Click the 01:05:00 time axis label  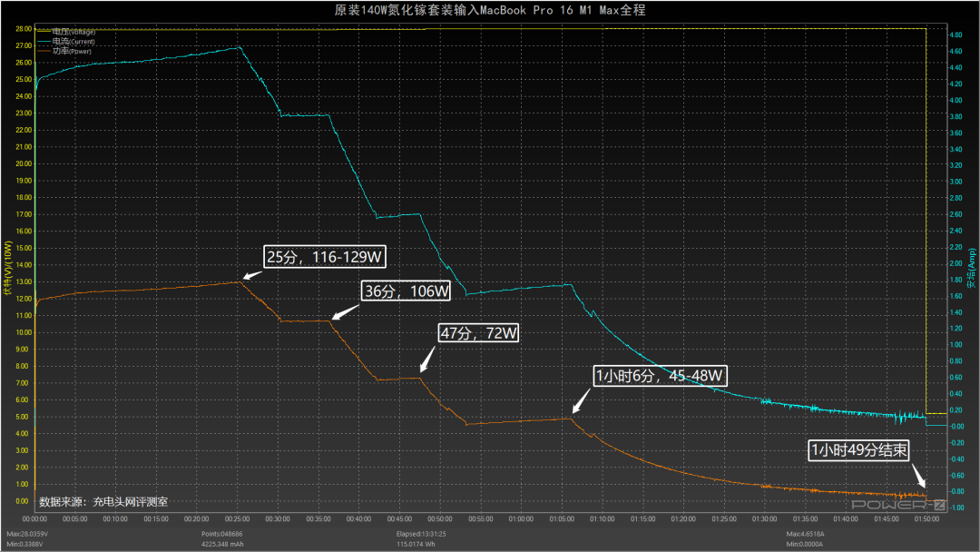[562, 519]
